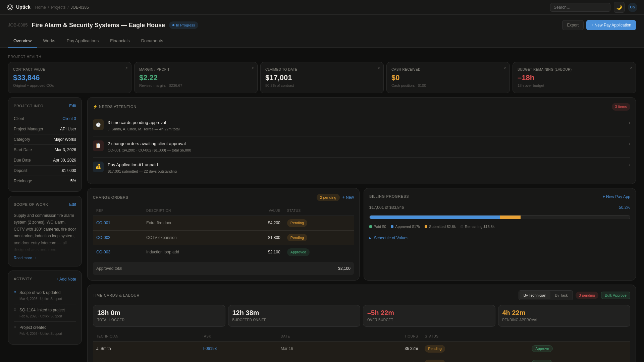Go to Projects breadcrumb
644x362 pixels.
coord(58,7)
